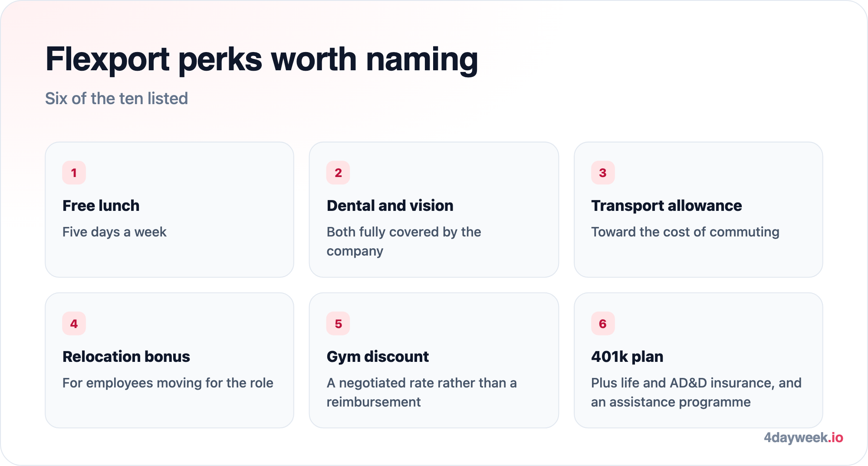868x466 pixels.
Task: Click For employees moving for the role text
Action: point(168,383)
